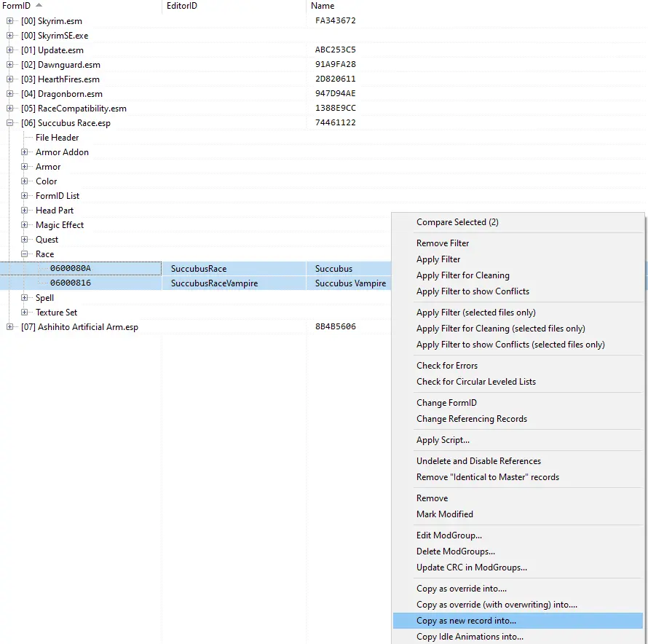Select the [02] Dawnguard.esm file label
This screenshot has height=644, width=648.
point(60,65)
